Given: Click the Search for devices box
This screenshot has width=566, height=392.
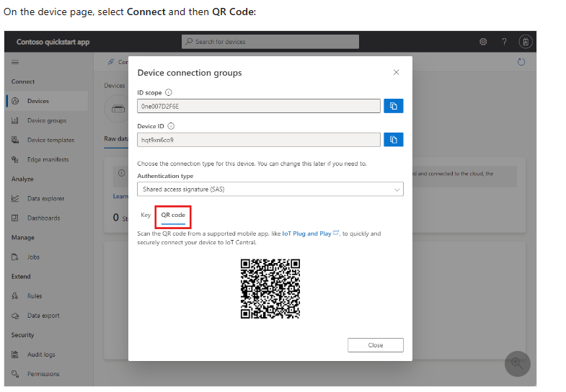Looking at the screenshot, I should (270, 42).
